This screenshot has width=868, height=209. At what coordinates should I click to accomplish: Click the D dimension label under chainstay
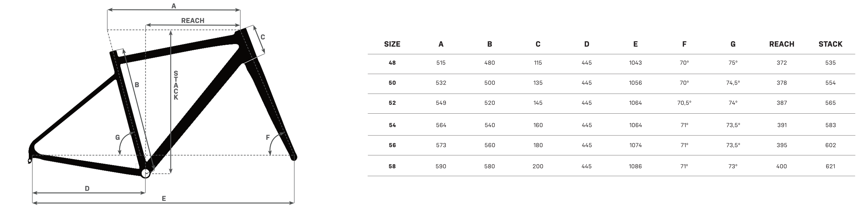click(x=87, y=189)
